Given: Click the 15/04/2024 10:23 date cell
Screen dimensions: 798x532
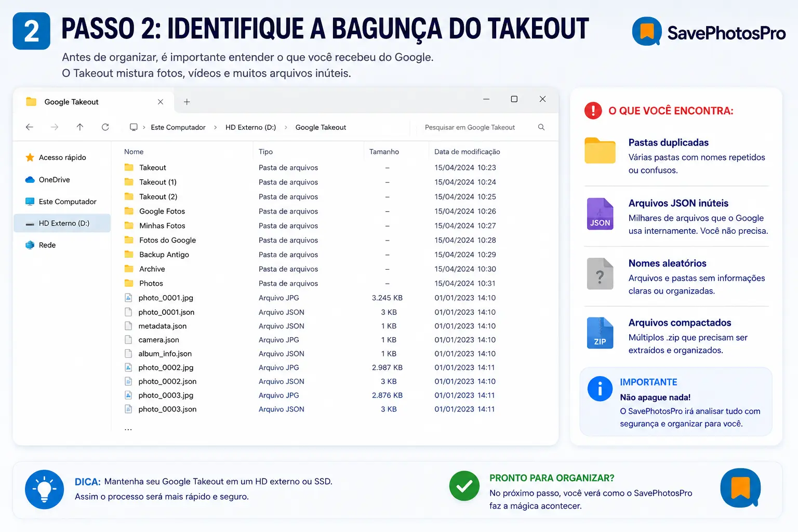Looking at the screenshot, I should [x=465, y=168].
